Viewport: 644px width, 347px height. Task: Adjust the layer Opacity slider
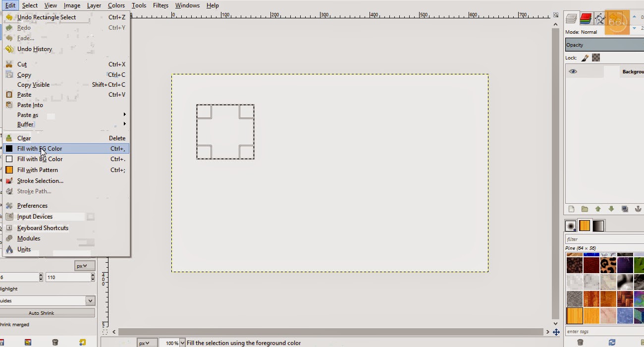point(604,45)
